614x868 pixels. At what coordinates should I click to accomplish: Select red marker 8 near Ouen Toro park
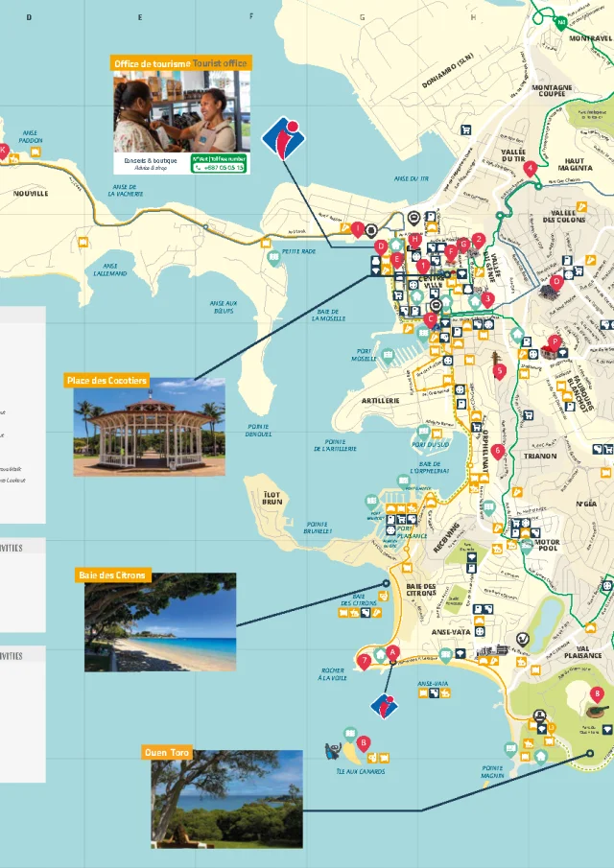pyautogui.click(x=597, y=692)
